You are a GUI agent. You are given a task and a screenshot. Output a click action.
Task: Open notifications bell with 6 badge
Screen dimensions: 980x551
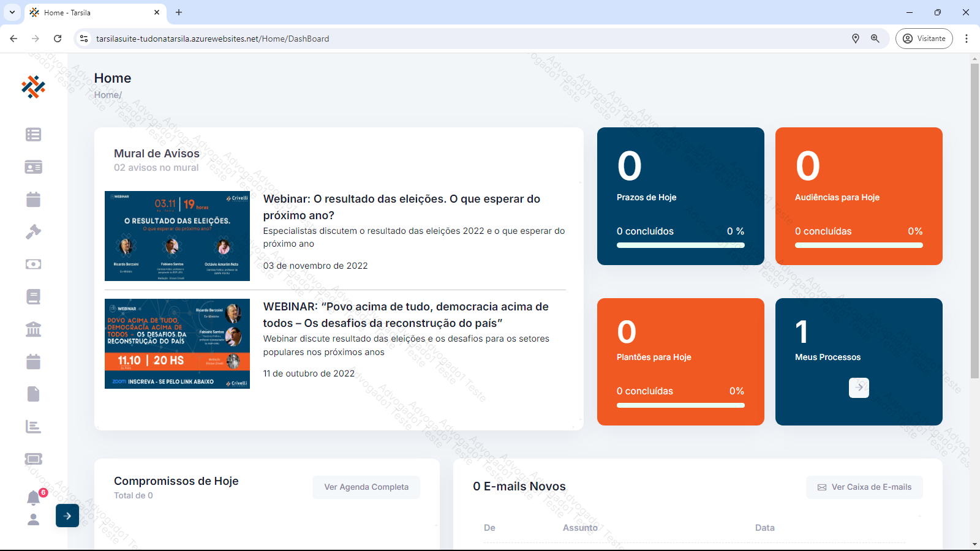34,498
